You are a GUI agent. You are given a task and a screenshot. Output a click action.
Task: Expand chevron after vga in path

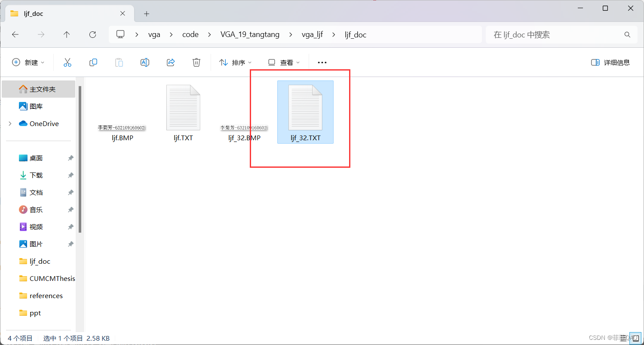tap(171, 35)
